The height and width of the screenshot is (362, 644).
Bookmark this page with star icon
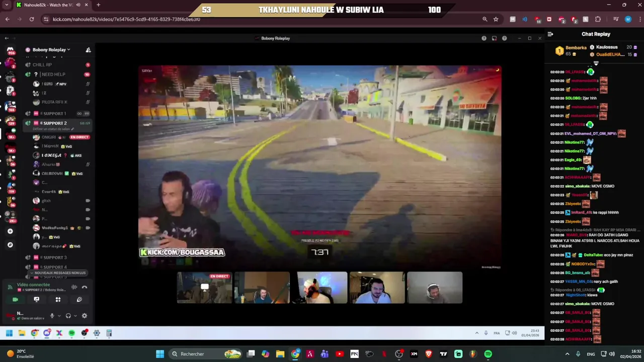pyautogui.click(x=496, y=19)
